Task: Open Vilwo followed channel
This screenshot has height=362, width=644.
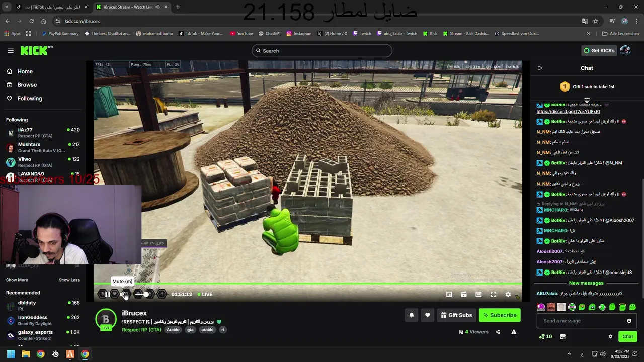Action: coord(43,162)
